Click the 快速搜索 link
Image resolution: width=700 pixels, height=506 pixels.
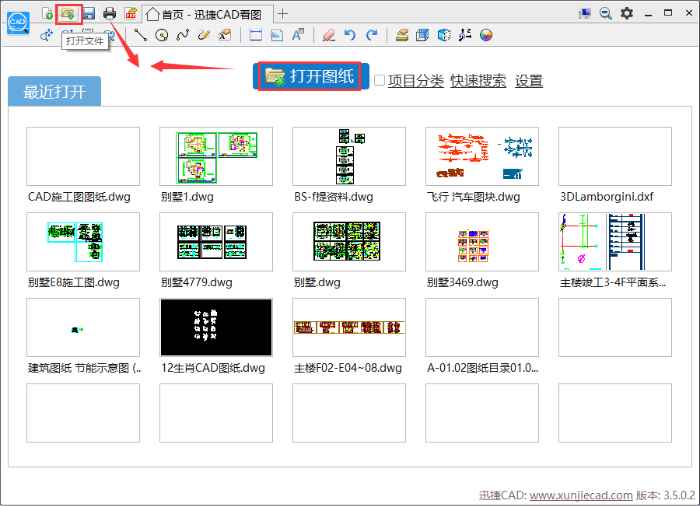478,81
